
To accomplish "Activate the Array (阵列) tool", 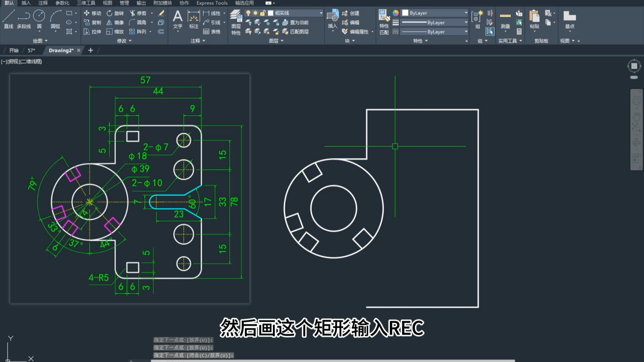I will click(x=138, y=32).
